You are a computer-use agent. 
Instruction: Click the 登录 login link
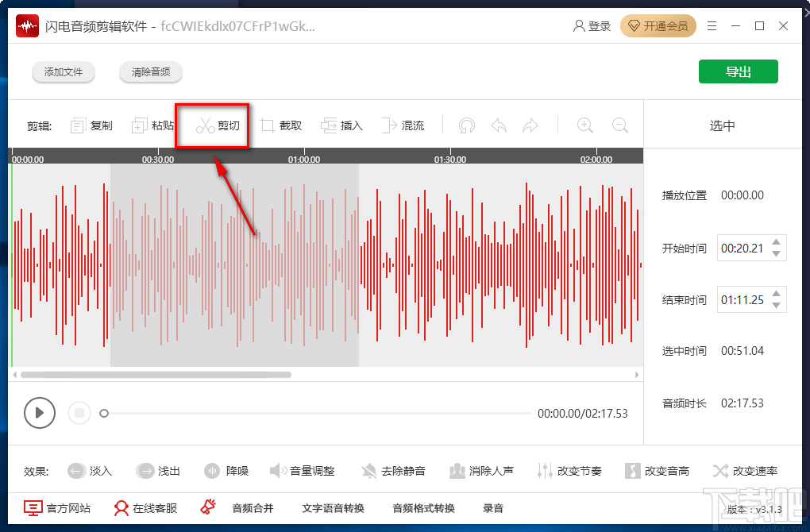click(592, 25)
